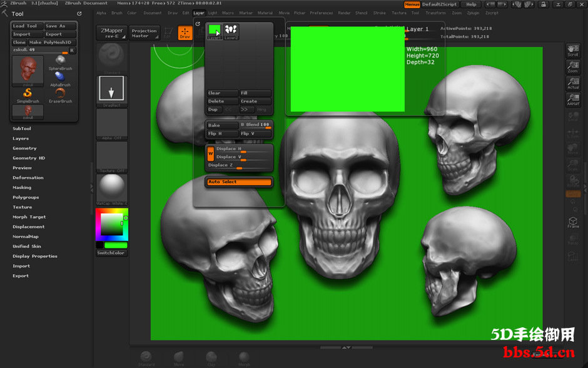Toggle the W wrap mode button
The height and width of the screenshot is (368, 588).
click(x=210, y=153)
